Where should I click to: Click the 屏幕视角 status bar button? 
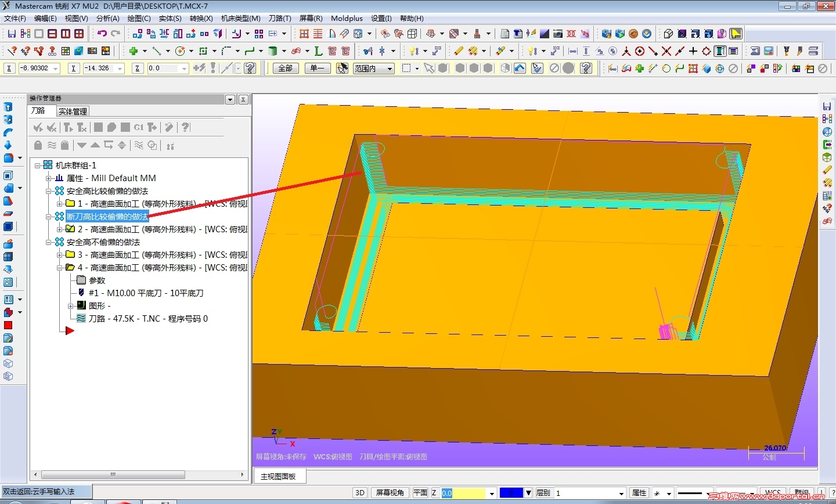pos(390,493)
